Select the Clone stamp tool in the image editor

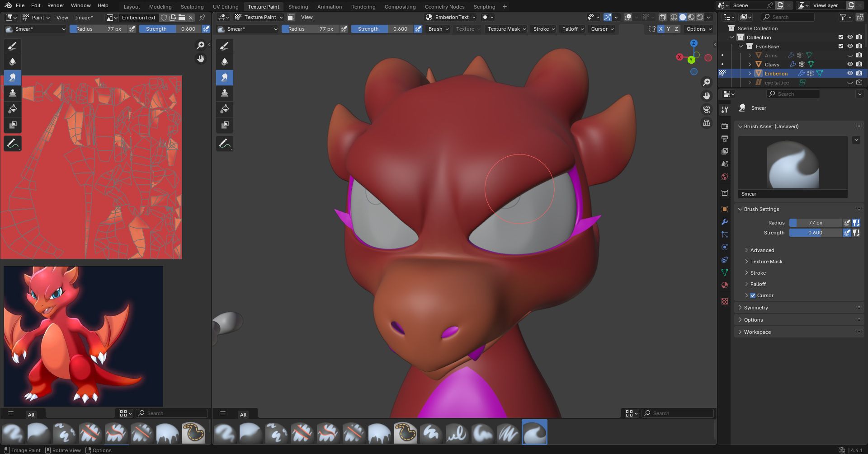coord(13,94)
